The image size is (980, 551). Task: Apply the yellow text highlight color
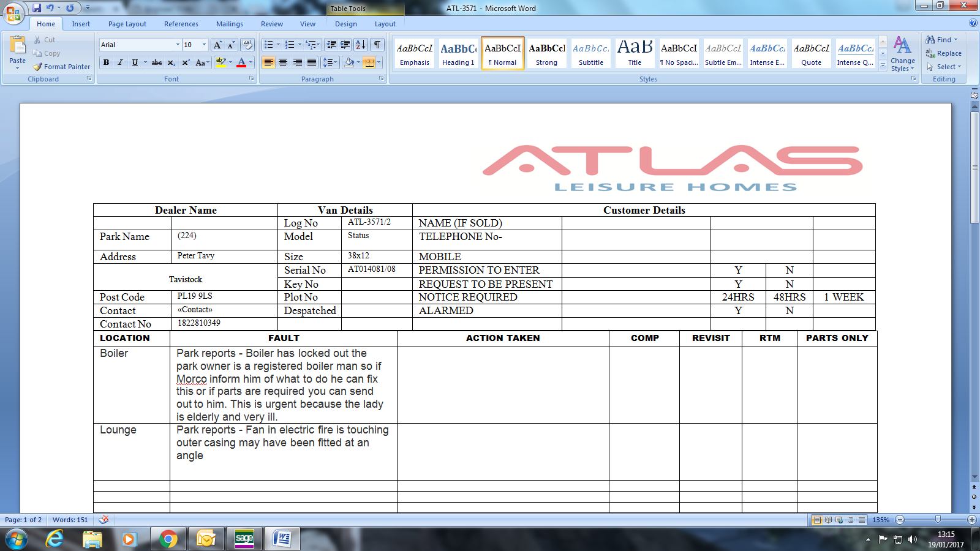tap(221, 62)
